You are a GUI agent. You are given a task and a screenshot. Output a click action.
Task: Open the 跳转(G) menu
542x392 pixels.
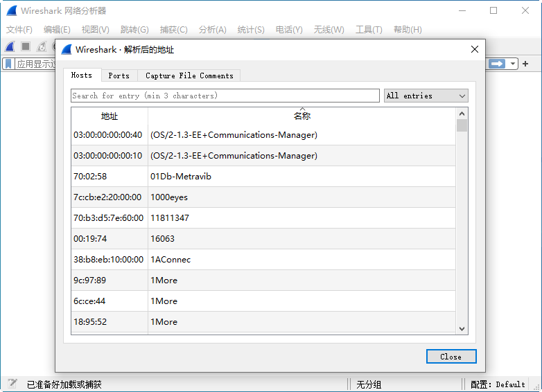[134, 30]
